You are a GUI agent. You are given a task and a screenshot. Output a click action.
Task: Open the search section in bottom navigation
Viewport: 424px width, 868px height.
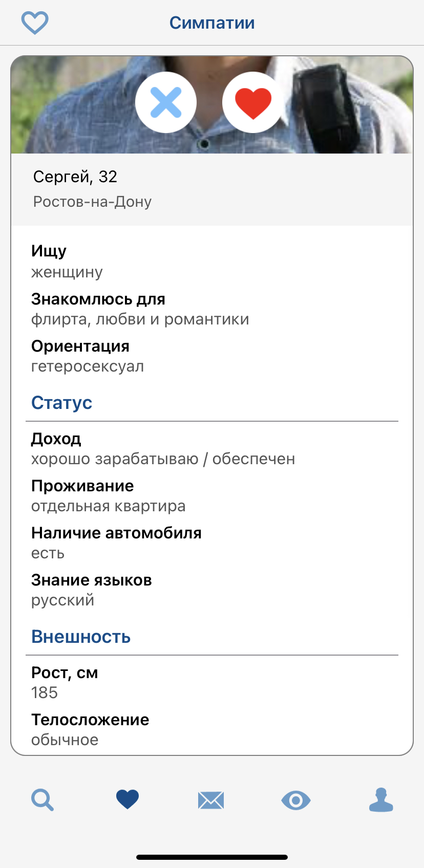point(43,799)
